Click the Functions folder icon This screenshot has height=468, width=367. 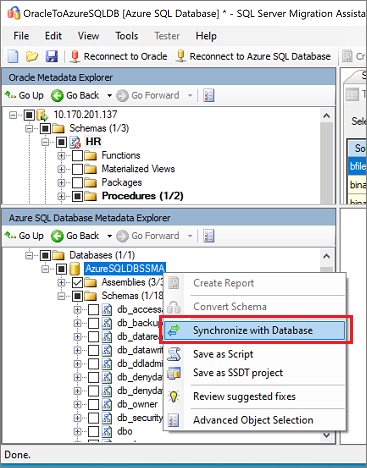pyautogui.click(x=90, y=156)
